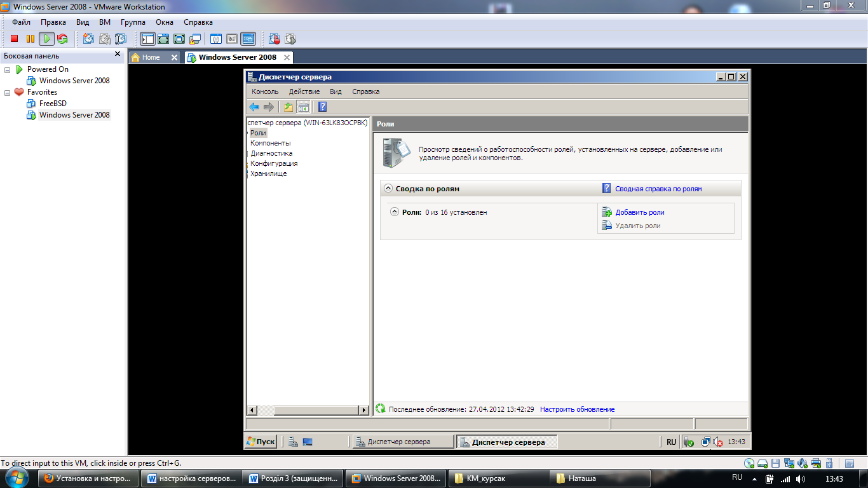Select FreeBSD in the Favorites list
Viewport: 868px width, 488px height.
[53, 104]
